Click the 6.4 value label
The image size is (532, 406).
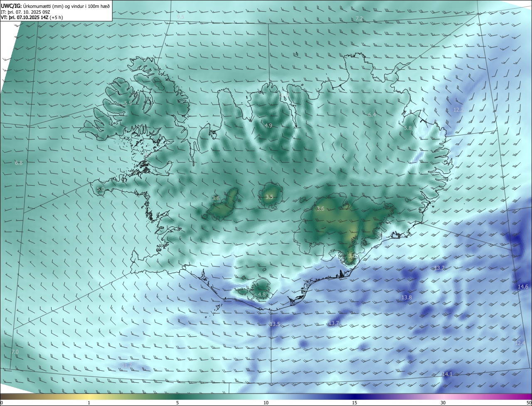pyautogui.click(x=372, y=115)
